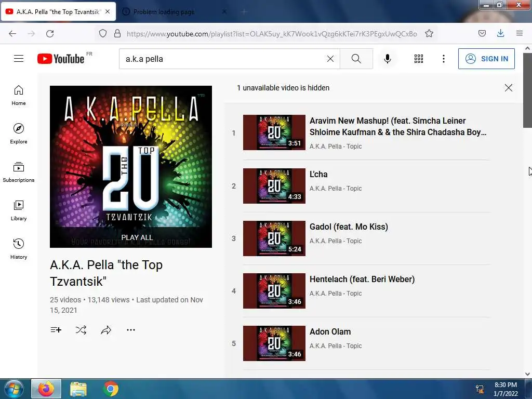
Task: Share the playlist
Action: click(106, 330)
